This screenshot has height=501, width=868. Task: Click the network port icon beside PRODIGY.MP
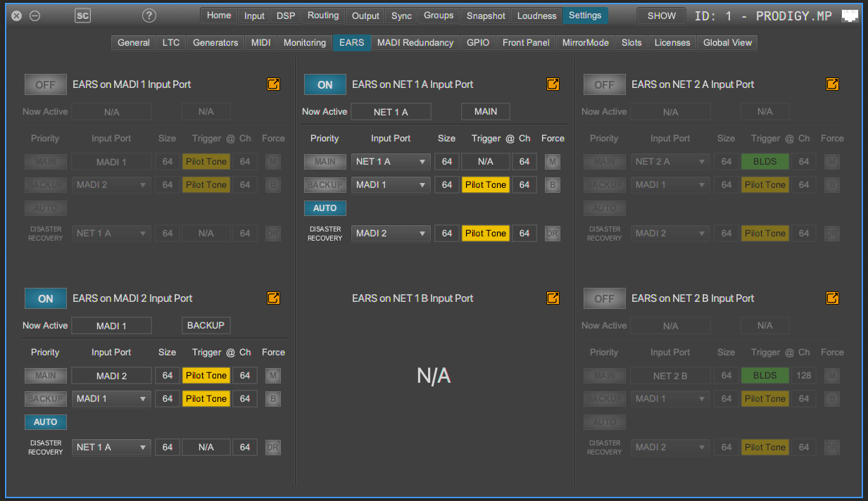850,15
